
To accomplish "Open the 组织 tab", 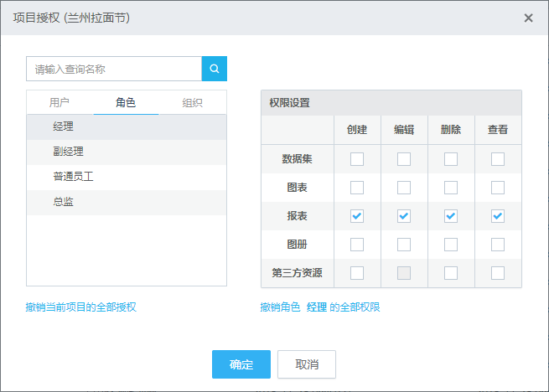I will point(193,103).
